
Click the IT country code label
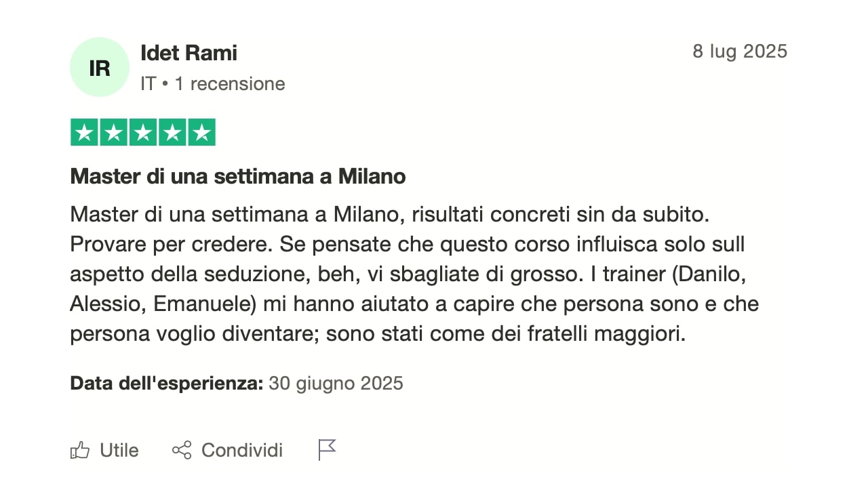148,84
